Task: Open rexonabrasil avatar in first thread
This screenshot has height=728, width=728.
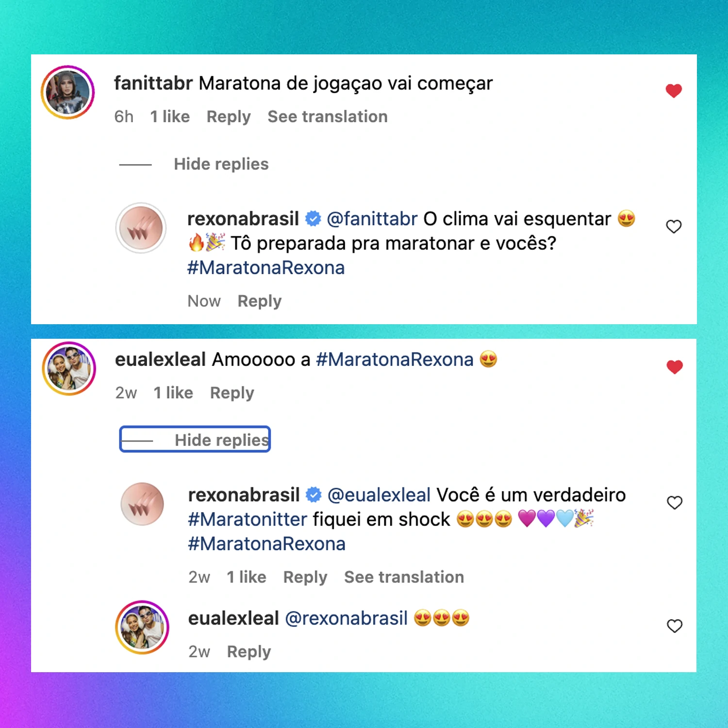Action: click(x=141, y=228)
